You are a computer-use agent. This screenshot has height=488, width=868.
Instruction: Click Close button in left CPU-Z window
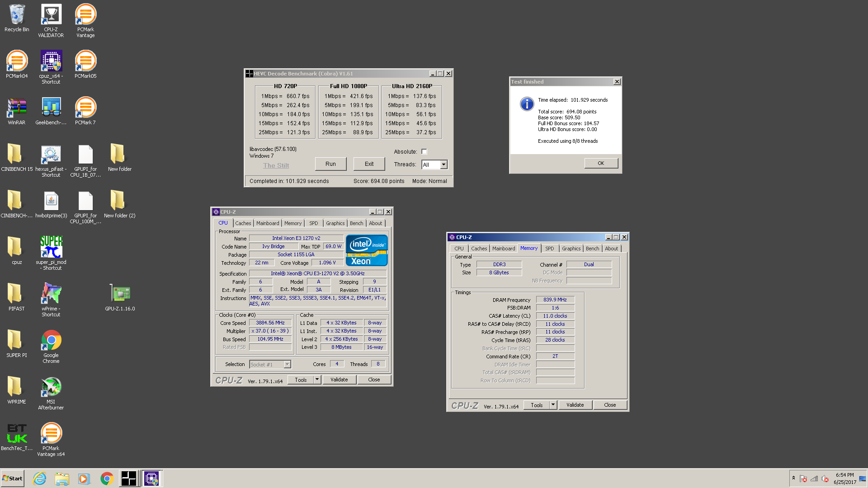click(x=374, y=380)
